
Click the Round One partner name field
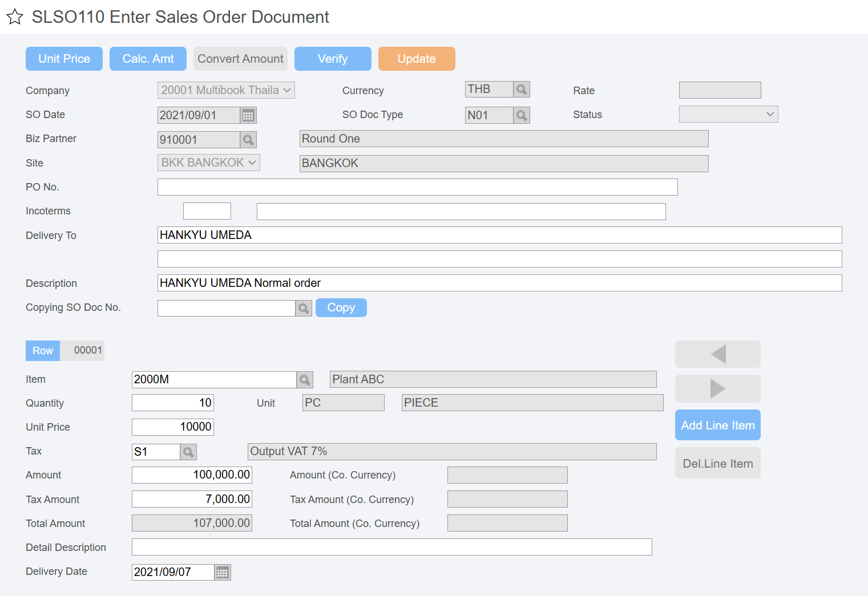pos(504,139)
